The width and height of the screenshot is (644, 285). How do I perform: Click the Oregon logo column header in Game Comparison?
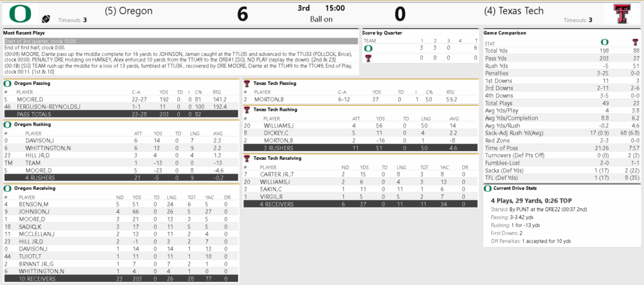pyautogui.click(x=605, y=42)
